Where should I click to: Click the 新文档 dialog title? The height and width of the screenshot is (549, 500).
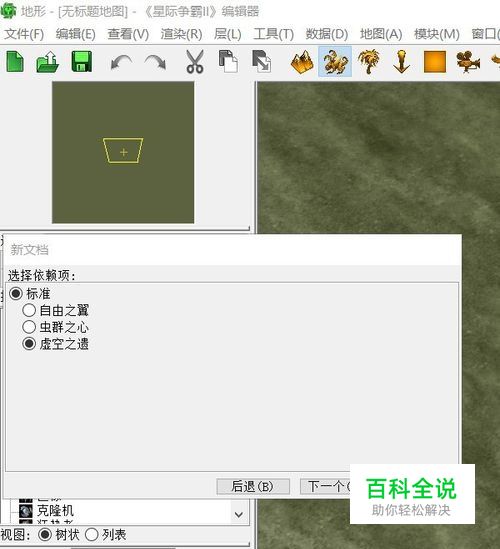coord(29,250)
